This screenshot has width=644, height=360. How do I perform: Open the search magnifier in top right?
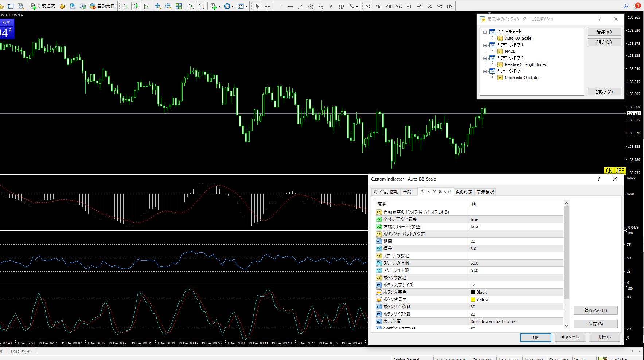[x=626, y=6]
